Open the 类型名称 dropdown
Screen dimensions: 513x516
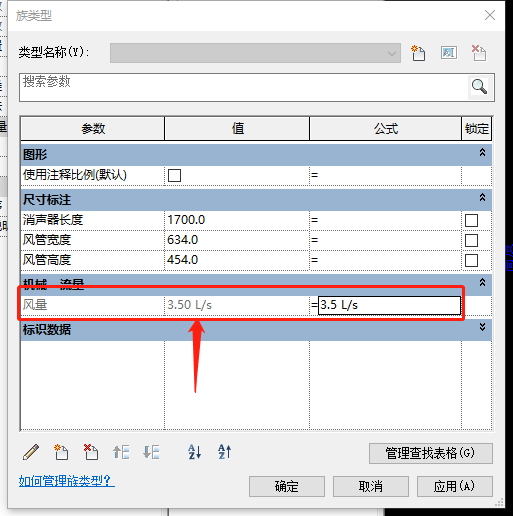255,53
